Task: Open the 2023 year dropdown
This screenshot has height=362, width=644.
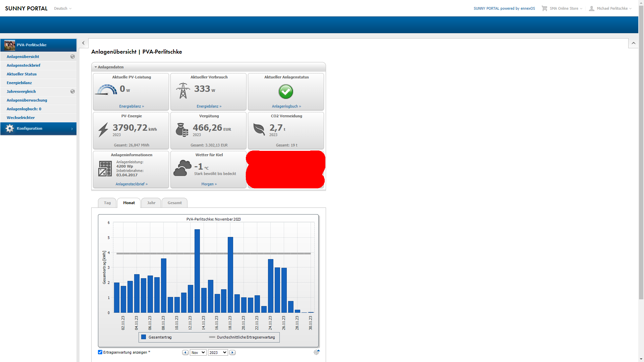Action: click(218, 353)
